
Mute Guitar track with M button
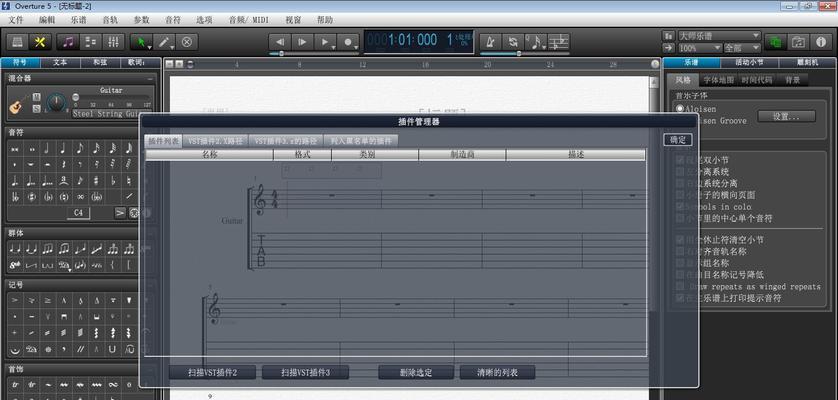click(x=36, y=97)
